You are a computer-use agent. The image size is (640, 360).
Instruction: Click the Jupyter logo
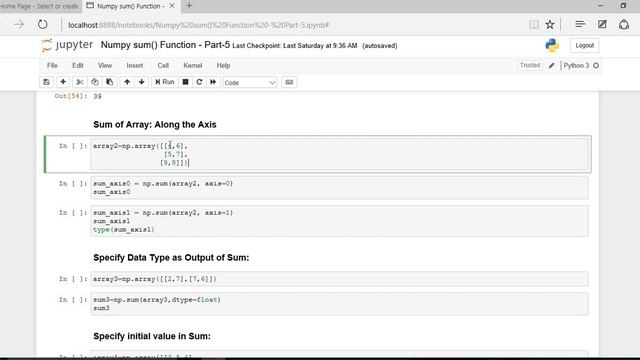pyautogui.click(x=67, y=45)
